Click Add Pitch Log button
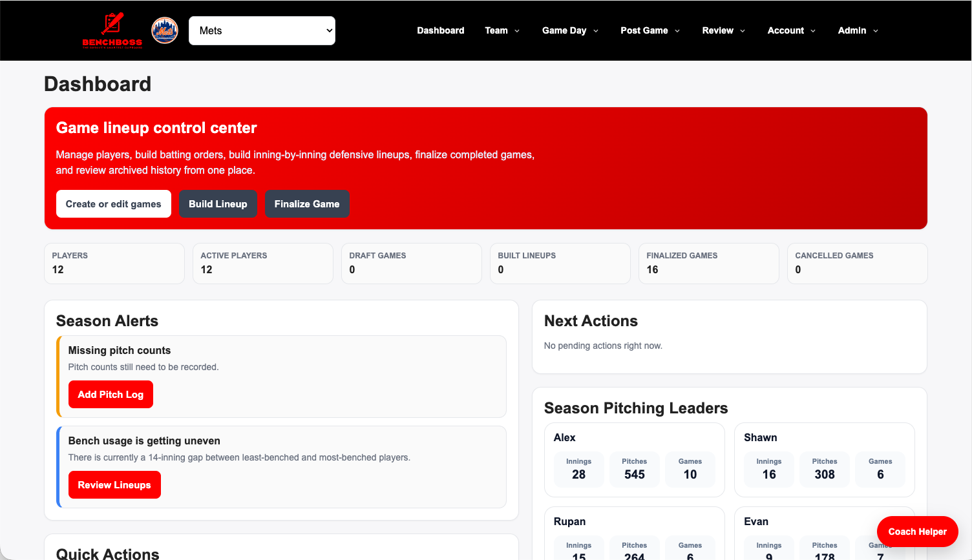Screen dimensions: 972x560 point(111,395)
